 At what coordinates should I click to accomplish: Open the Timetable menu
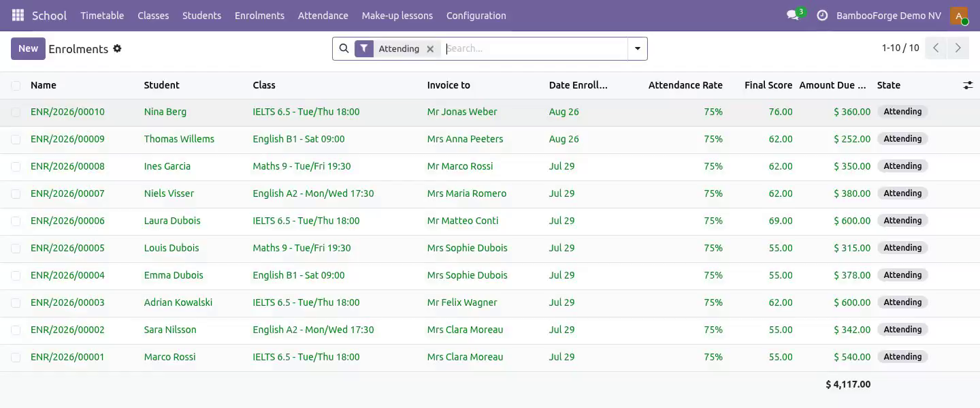[102, 15]
